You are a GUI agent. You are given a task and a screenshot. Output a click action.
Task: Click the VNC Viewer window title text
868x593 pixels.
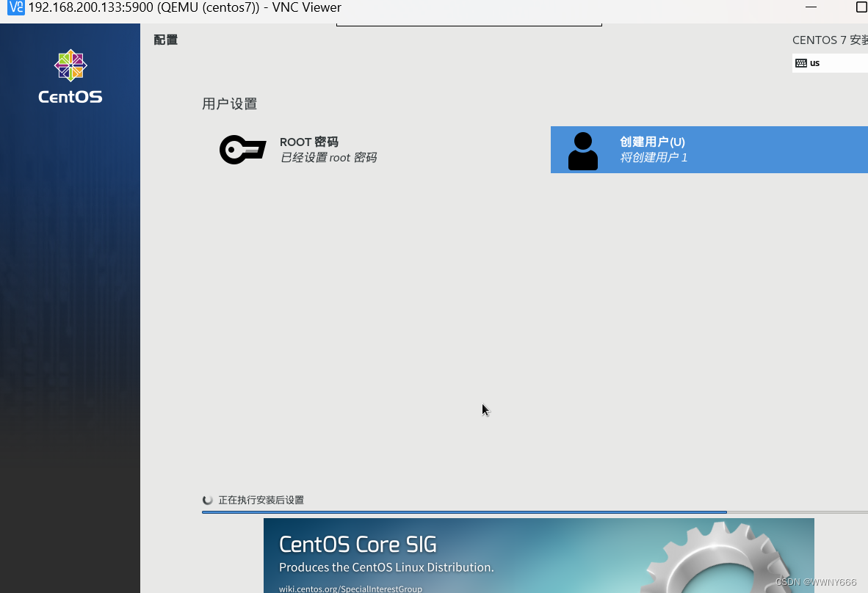point(185,7)
